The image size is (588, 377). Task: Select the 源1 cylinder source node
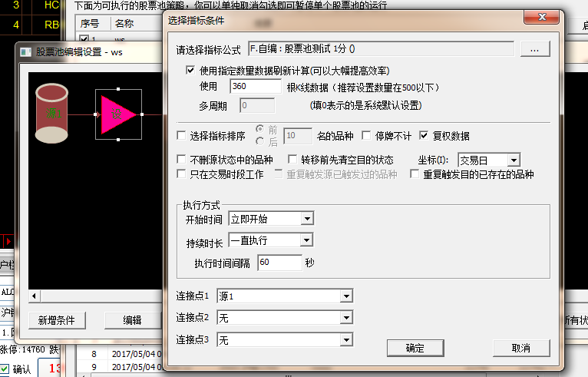tap(51, 114)
